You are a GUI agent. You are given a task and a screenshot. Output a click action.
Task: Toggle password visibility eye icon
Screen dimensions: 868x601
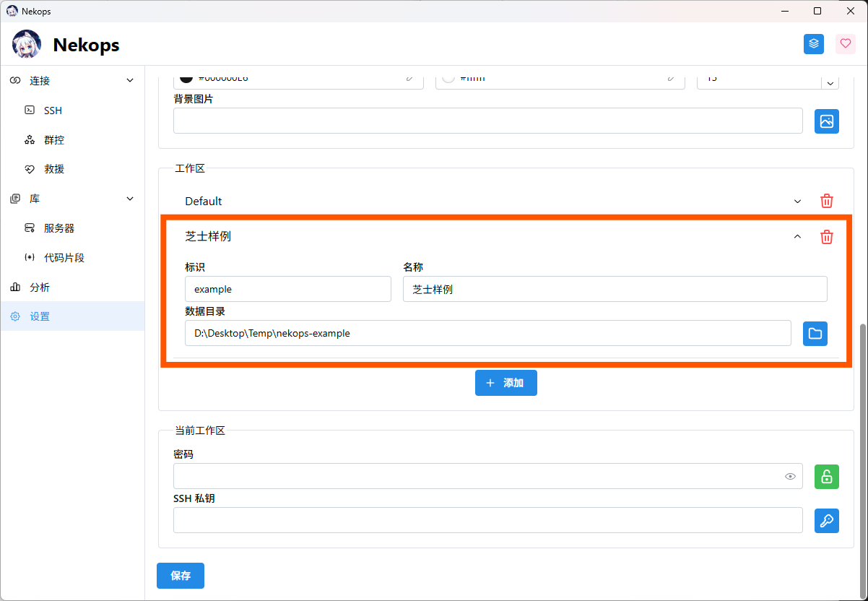point(791,477)
